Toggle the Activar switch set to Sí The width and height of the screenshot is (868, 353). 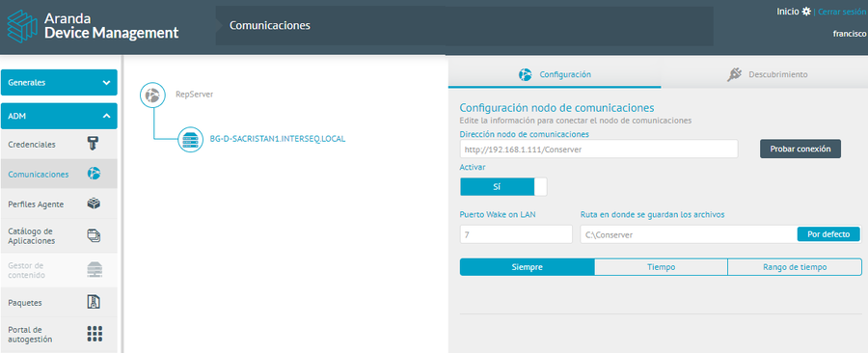[503, 187]
